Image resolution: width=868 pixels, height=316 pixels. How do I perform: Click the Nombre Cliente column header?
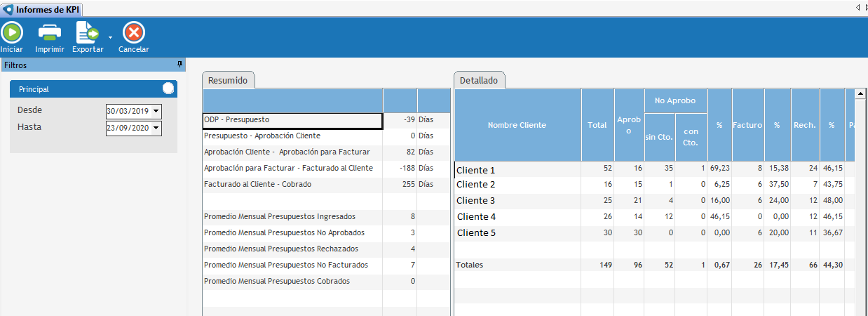(x=517, y=125)
